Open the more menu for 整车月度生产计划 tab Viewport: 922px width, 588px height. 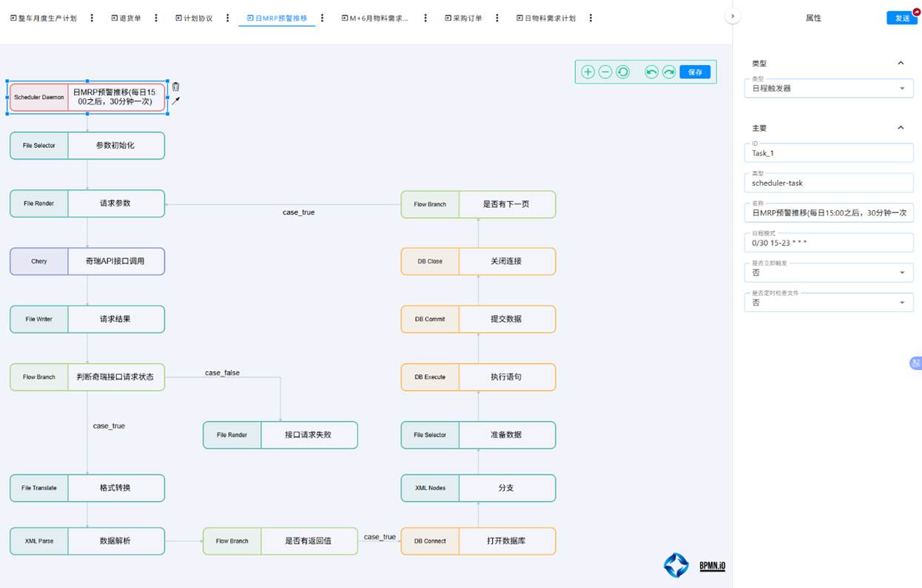tap(92, 18)
